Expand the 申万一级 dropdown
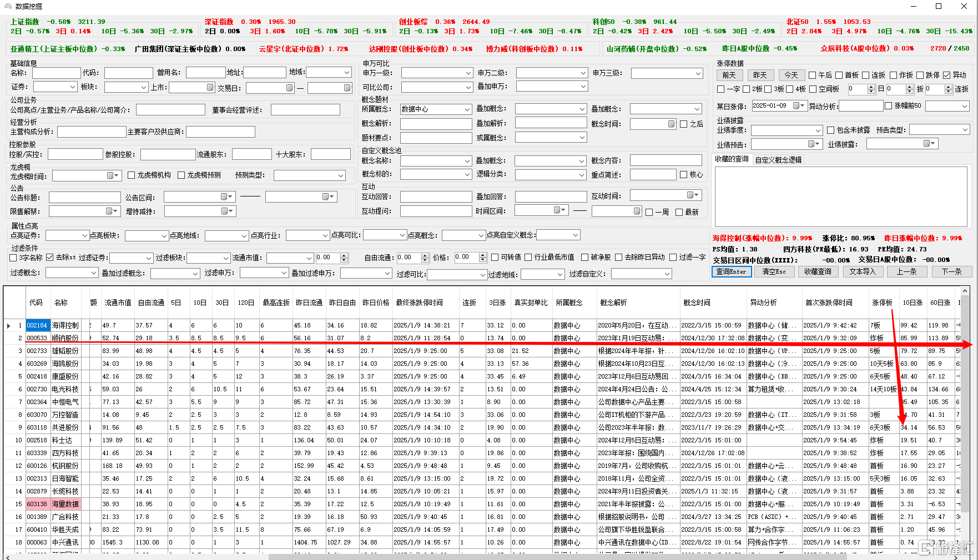This screenshot has height=560, width=978. point(468,73)
